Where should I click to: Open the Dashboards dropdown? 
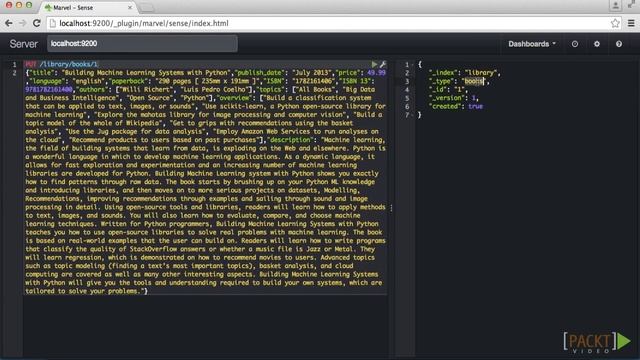coord(532,44)
